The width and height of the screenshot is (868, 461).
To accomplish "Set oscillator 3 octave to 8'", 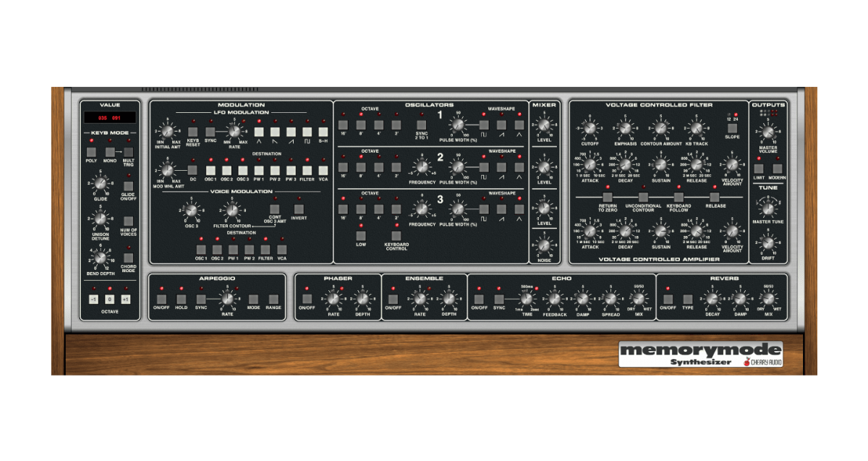I will (361, 208).
